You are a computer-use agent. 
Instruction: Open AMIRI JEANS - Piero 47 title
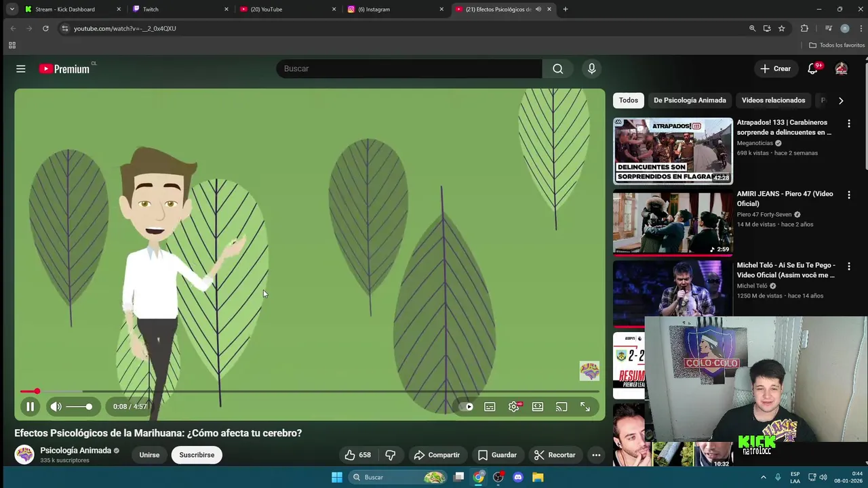click(x=785, y=199)
